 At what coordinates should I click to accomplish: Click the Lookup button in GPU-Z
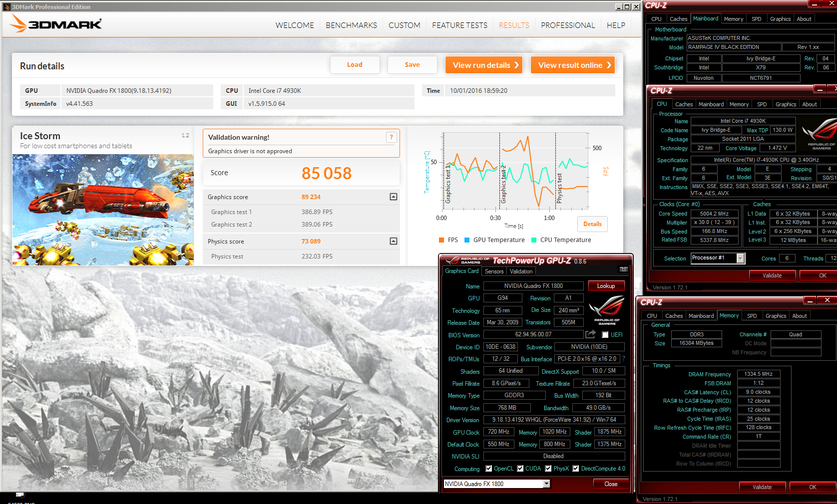tap(606, 286)
